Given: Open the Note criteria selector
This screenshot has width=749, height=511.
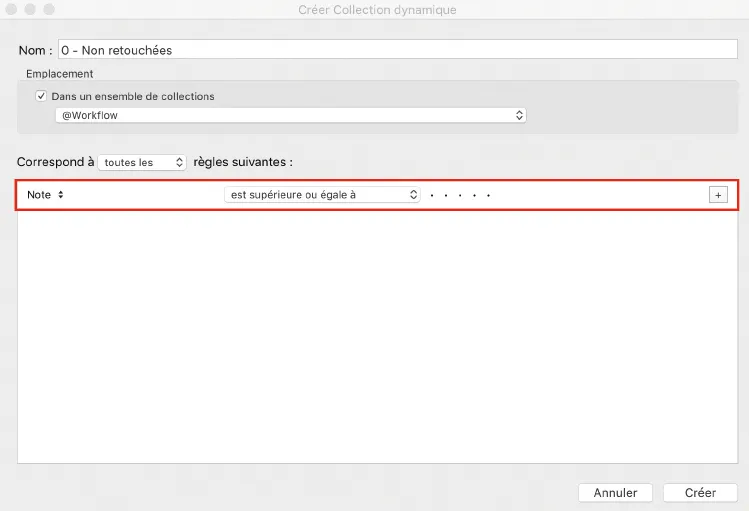Looking at the screenshot, I should 46,195.
